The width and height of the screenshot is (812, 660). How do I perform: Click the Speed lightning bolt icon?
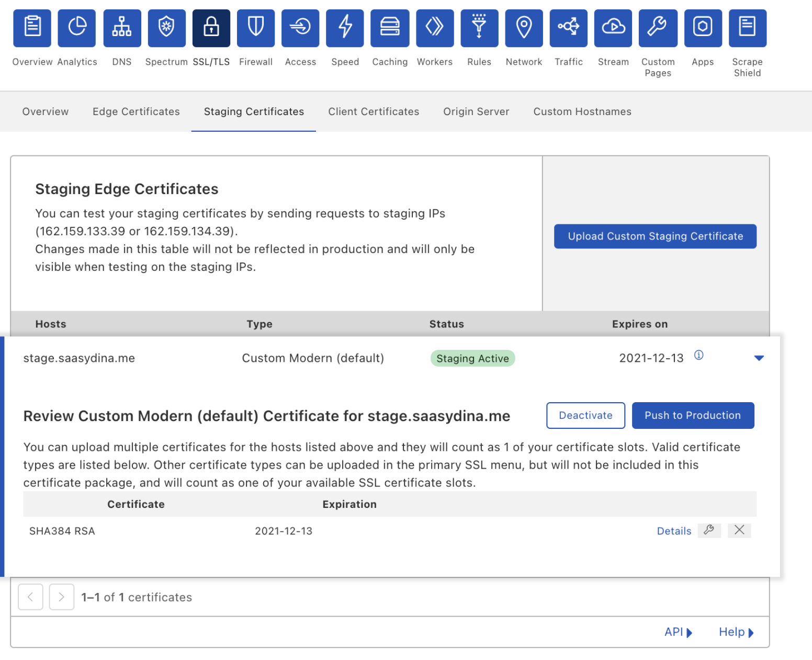[345, 28]
